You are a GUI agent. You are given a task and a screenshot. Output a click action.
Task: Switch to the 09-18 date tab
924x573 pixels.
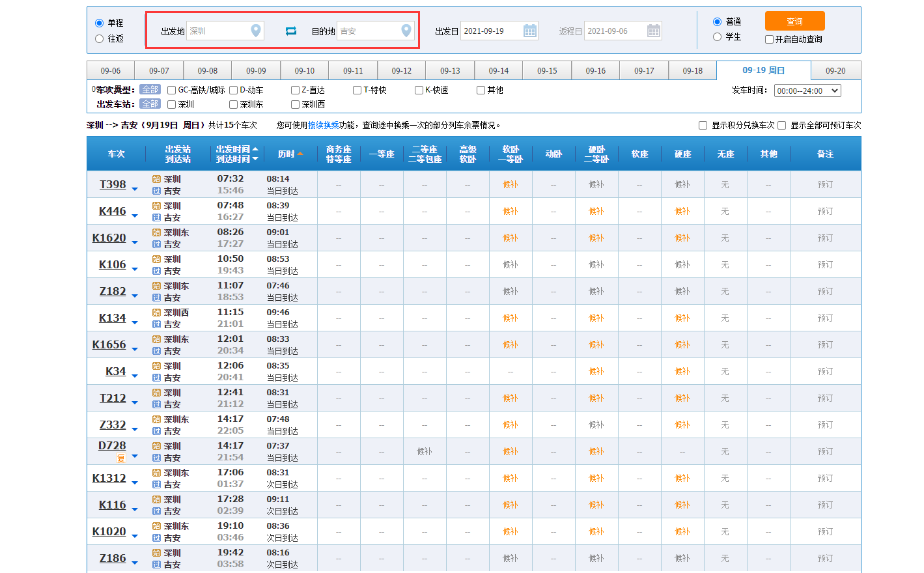coord(693,70)
